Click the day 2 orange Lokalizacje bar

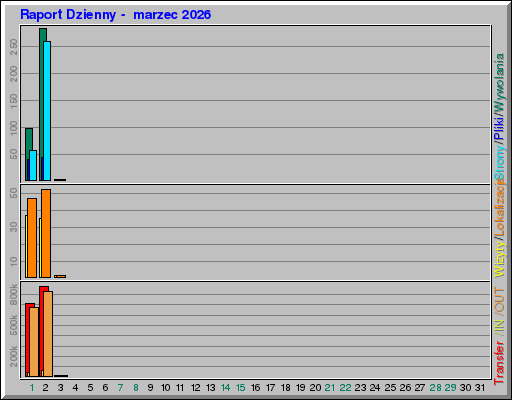[46, 233]
